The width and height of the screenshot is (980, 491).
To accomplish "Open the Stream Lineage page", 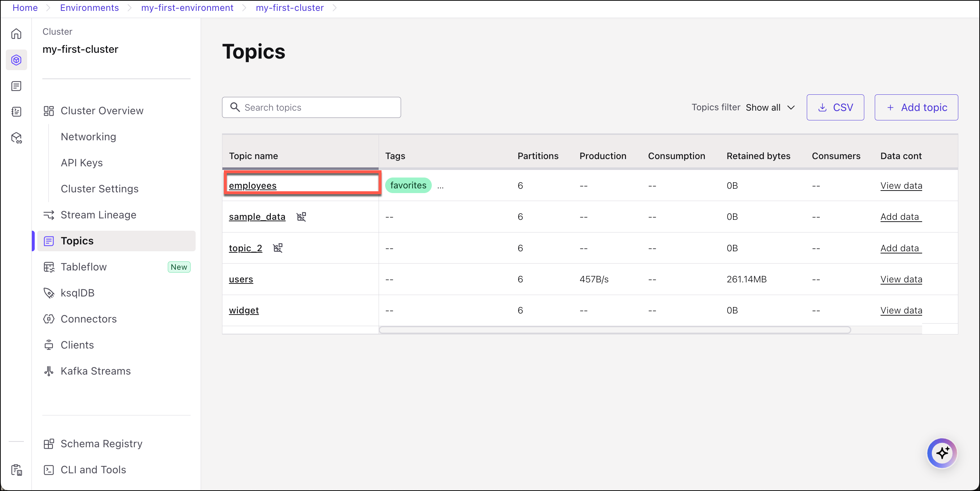I will point(98,215).
